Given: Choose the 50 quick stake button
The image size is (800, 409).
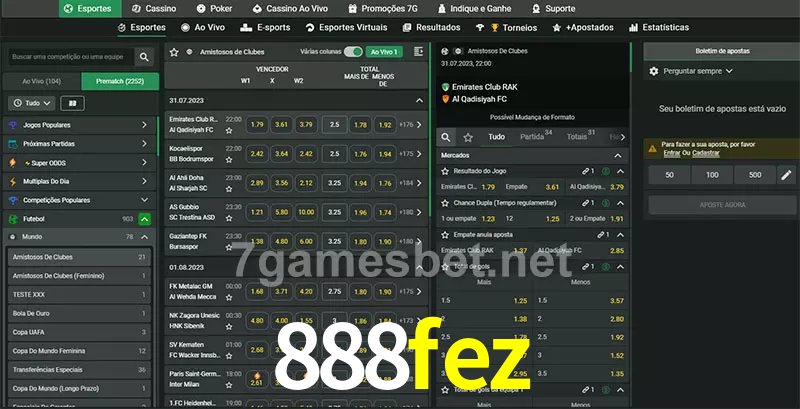Looking at the screenshot, I should 669,175.
